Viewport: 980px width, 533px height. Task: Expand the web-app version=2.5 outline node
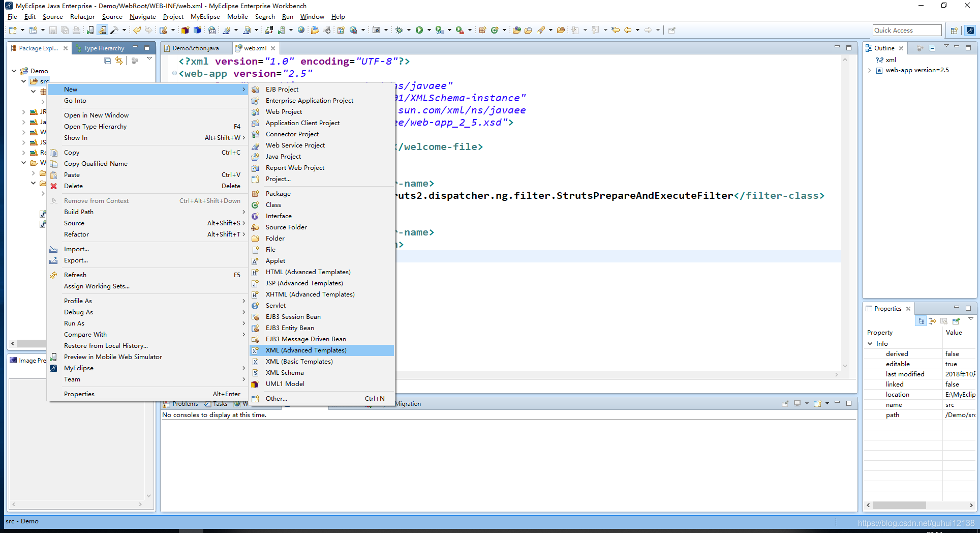click(870, 71)
